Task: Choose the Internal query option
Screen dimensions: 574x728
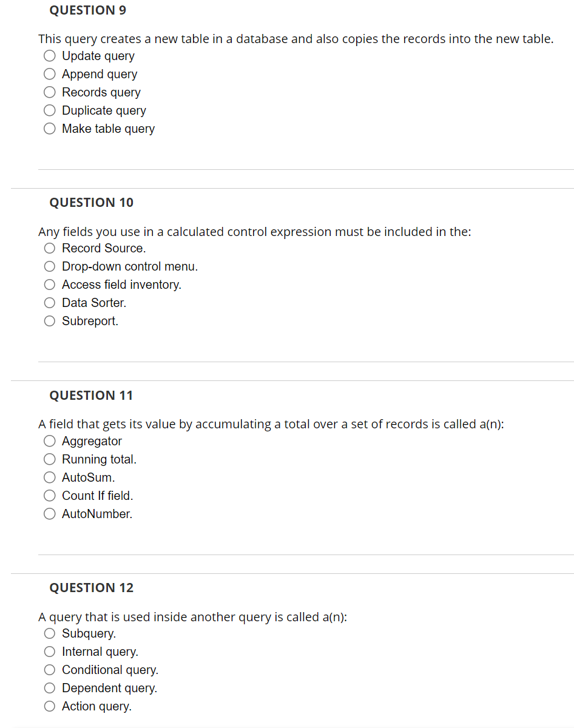Action: point(49,651)
